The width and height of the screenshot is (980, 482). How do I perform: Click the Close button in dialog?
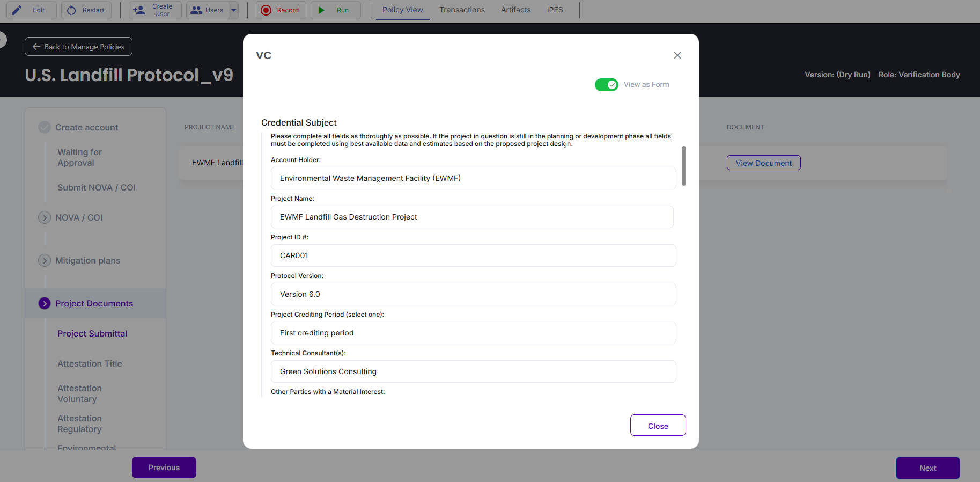[x=658, y=426]
